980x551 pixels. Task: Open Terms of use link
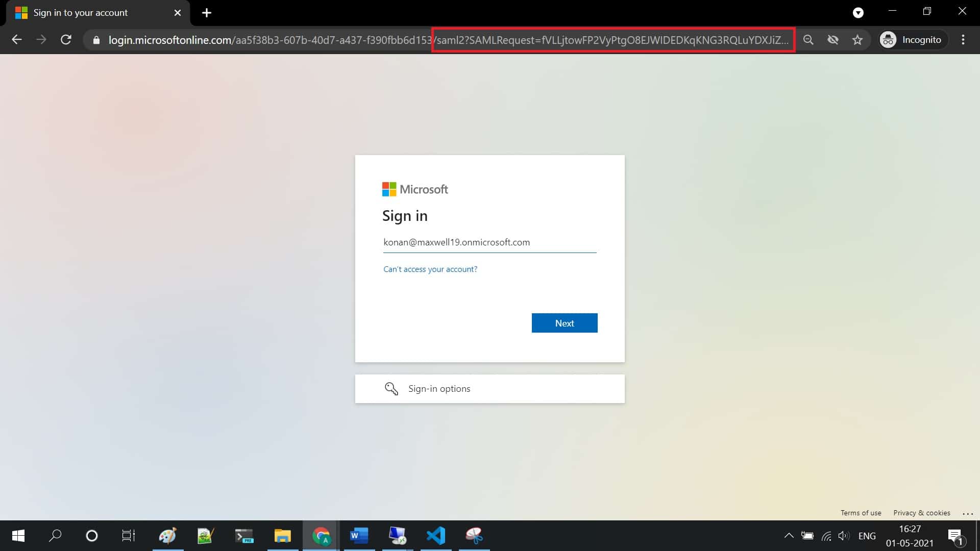click(861, 513)
